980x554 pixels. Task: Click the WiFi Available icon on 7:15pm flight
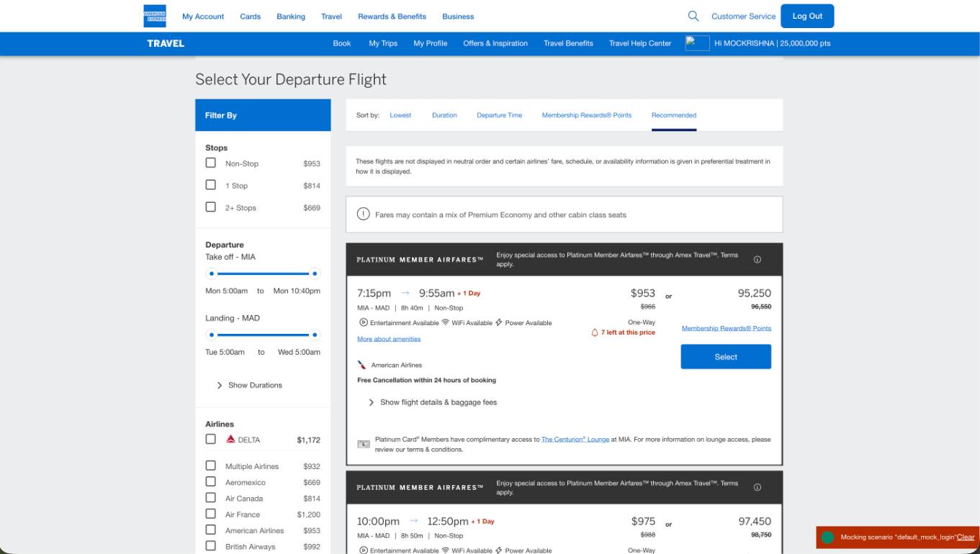[x=446, y=322]
